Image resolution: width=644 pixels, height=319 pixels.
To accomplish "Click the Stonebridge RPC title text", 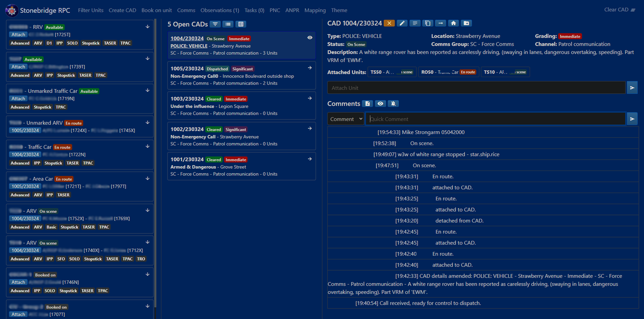I will tap(45, 10).
